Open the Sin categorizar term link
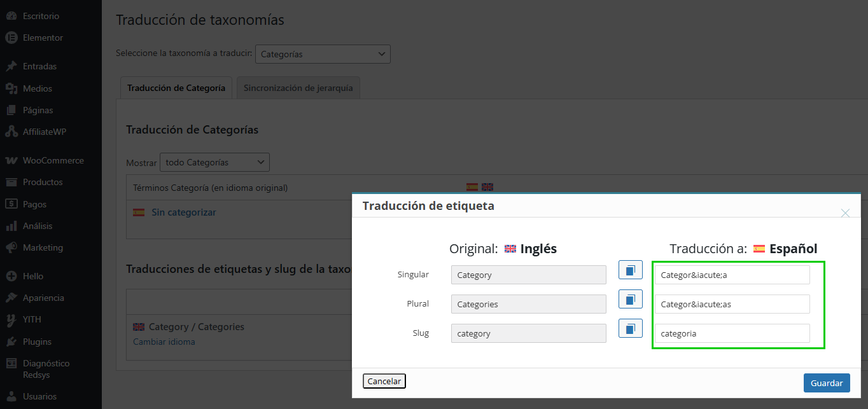This screenshot has width=868, height=409. click(x=183, y=212)
